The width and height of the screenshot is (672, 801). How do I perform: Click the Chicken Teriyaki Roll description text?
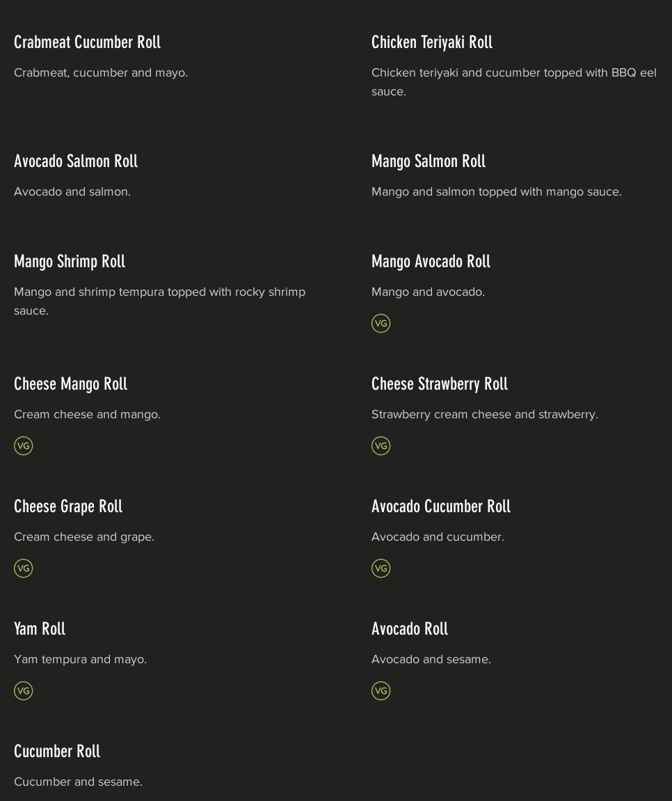pos(513,82)
